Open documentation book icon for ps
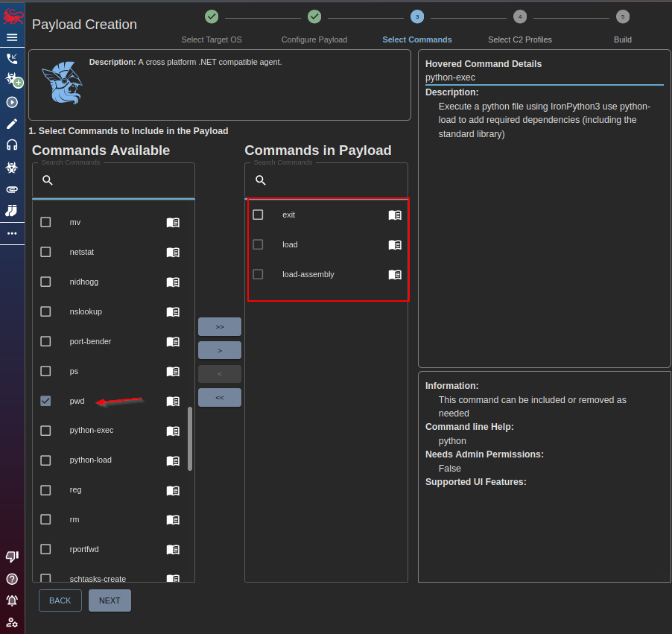Image resolution: width=672 pixels, height=634 pixels. click(x=173, y=371)
